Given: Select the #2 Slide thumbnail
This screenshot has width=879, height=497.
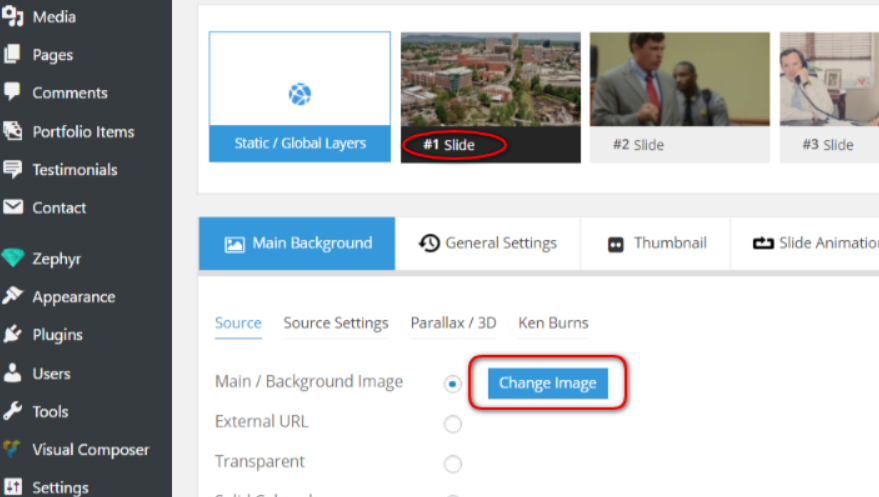Looking at the screenshot, I should (679, 97).
